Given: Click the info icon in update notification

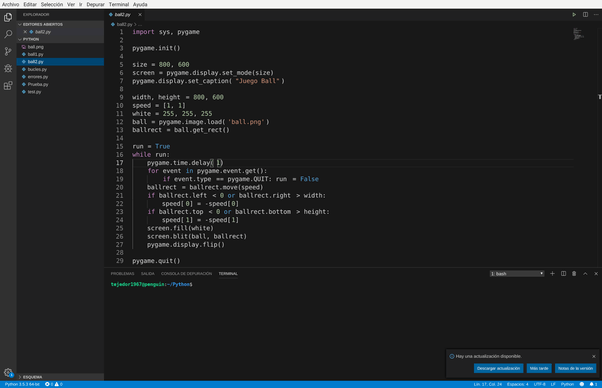Looking at the screenshot, I should point(452,357).
